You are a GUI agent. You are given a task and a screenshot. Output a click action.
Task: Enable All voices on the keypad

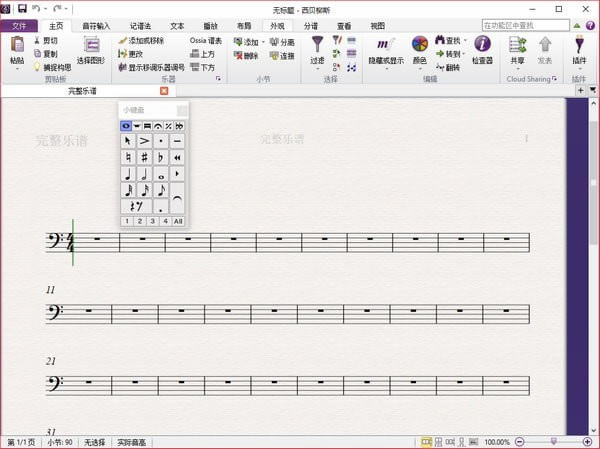(178, 221)
